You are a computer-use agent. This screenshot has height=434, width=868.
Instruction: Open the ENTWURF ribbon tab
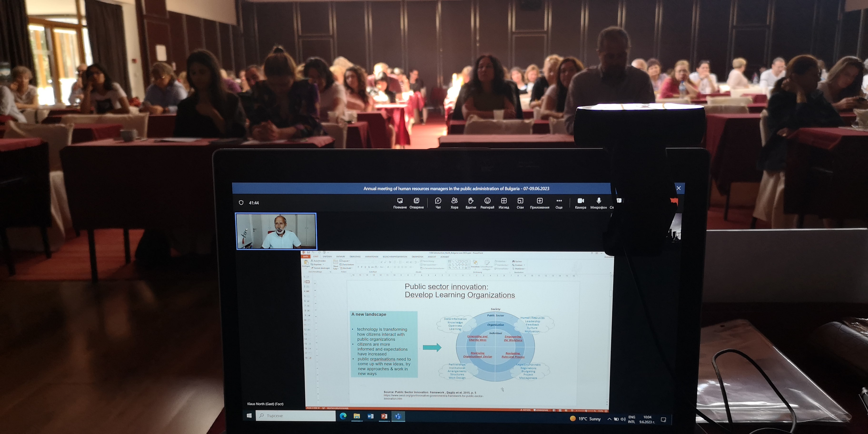point(341,256)
